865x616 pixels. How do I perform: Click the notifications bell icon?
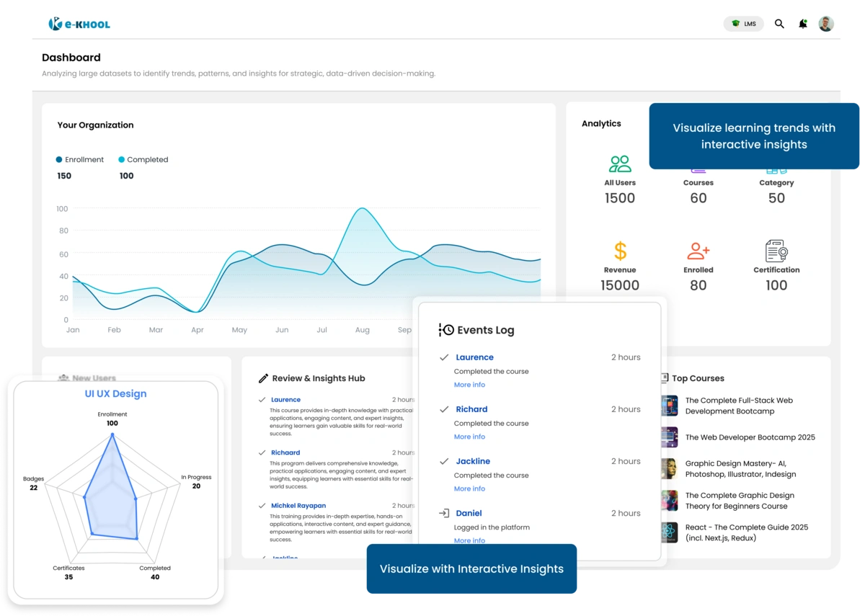(802, 23)
